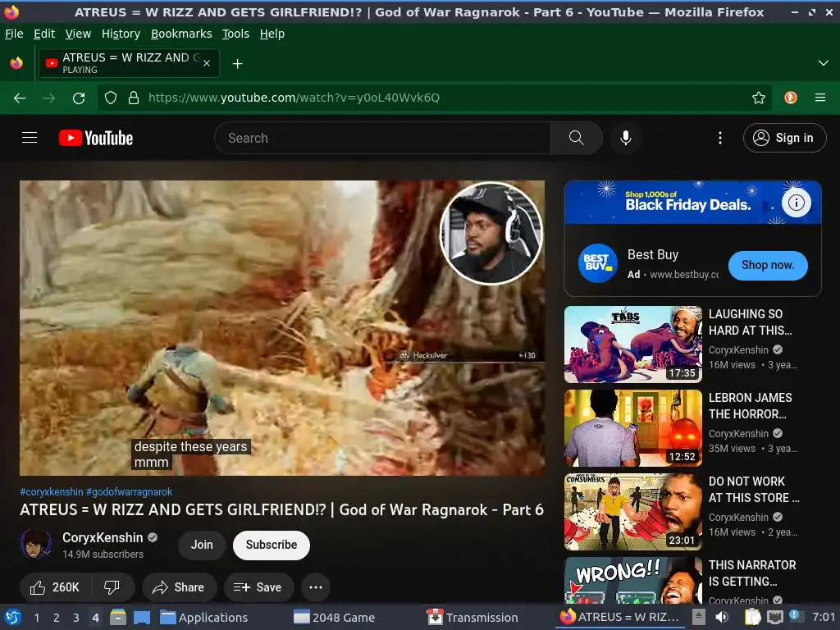Click Shop now on Best Buy ad
Screen dimensions: 840x630
[768, 265]
